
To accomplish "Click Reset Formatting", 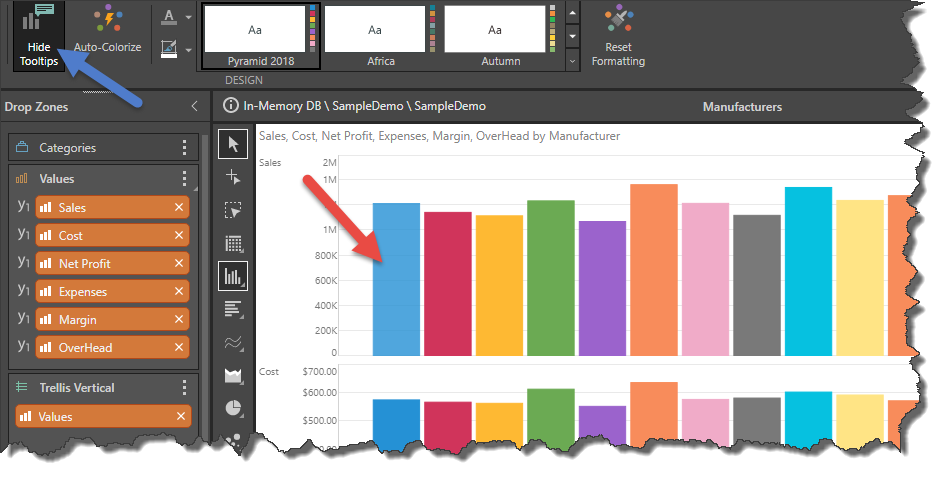I will 618,37.
